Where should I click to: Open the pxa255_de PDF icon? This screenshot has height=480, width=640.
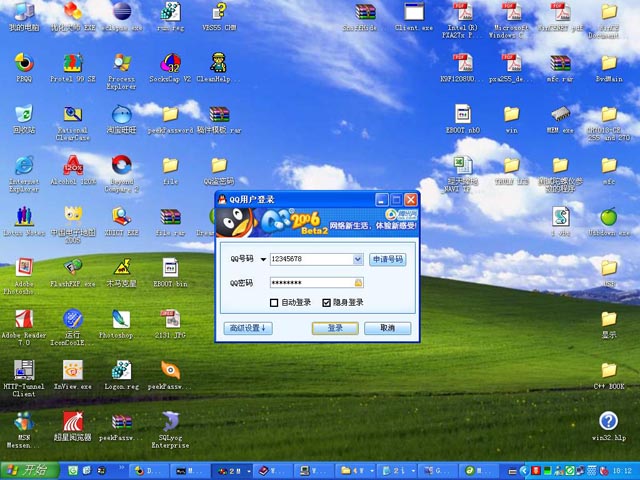(x=511, y=64)
